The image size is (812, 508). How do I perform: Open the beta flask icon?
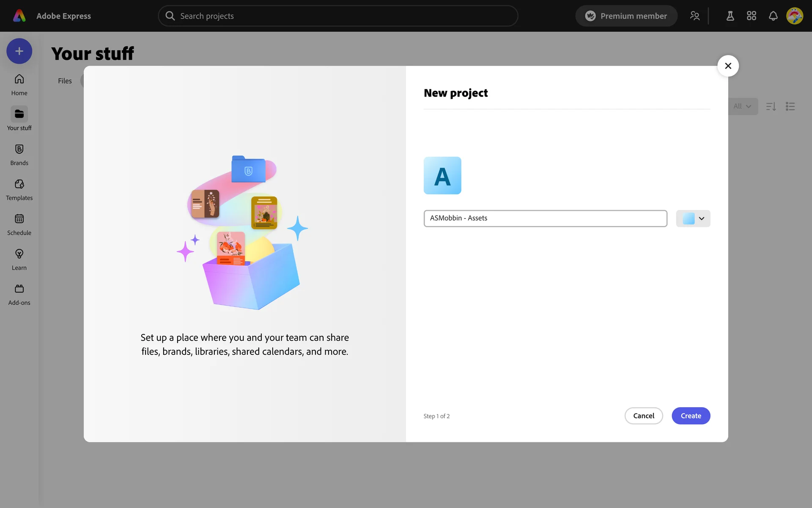click(x=730, y=16)
